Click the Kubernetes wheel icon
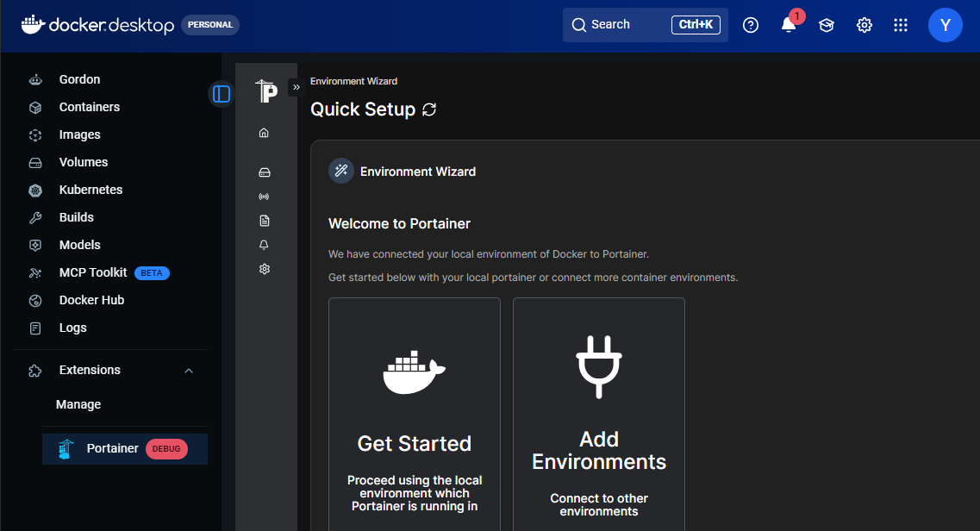Screen dimensions: 980x531 pos(35,191)
